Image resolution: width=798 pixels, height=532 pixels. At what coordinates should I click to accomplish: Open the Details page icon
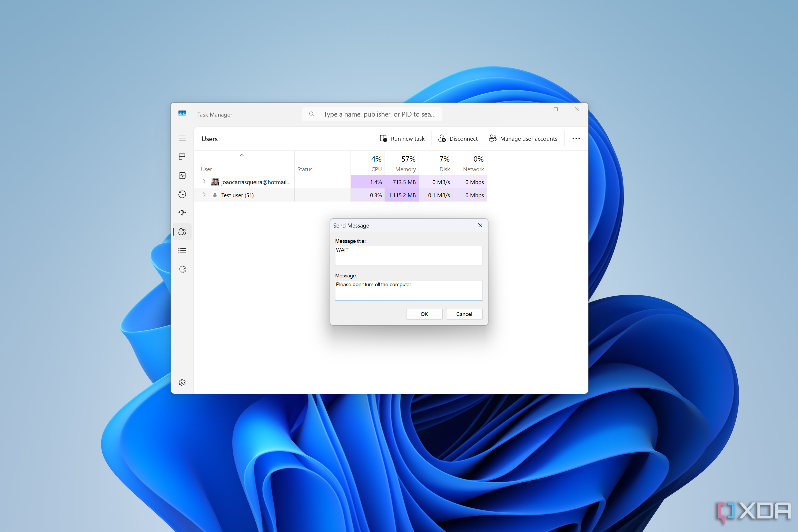(182, 250)
